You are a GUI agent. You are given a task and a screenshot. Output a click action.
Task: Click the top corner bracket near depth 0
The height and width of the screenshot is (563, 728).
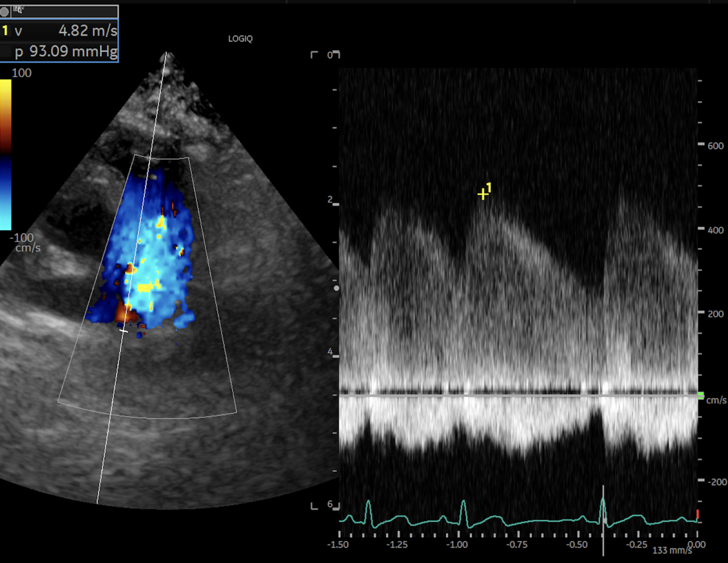pos(314,55)
